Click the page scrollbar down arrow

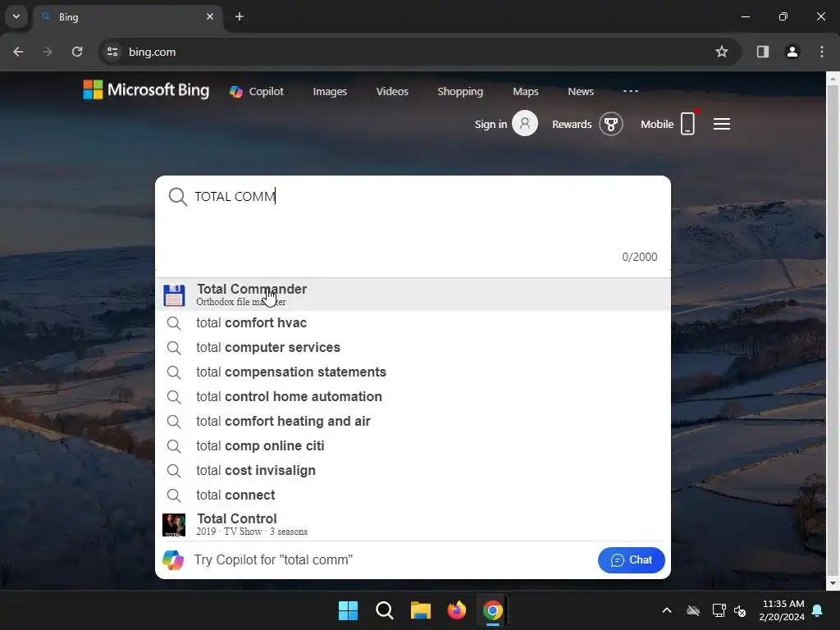tap(833, 583)
